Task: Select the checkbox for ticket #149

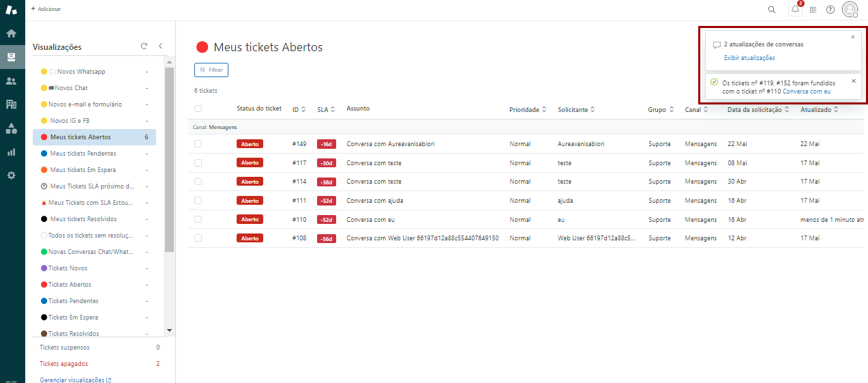Action: point(198,144)
